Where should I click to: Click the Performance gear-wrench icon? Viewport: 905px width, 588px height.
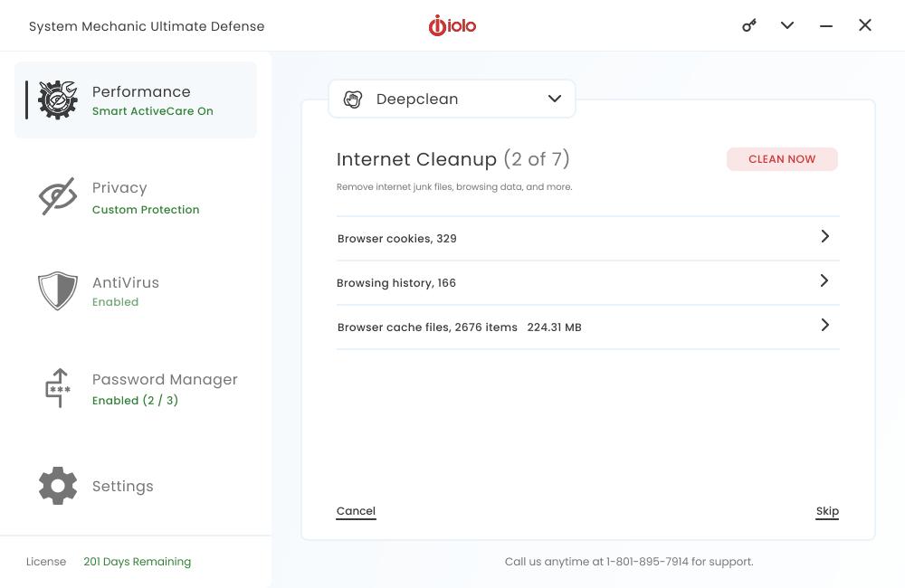58,100
